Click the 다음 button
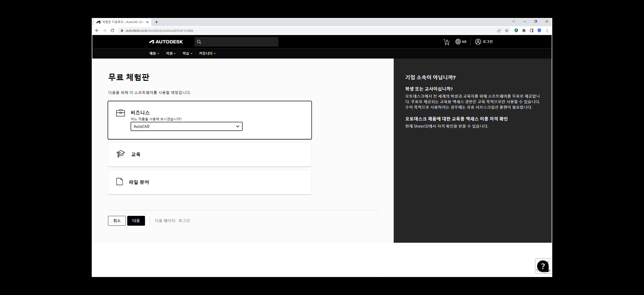This screenshot has width=644, height=295. tap(136, 221)
